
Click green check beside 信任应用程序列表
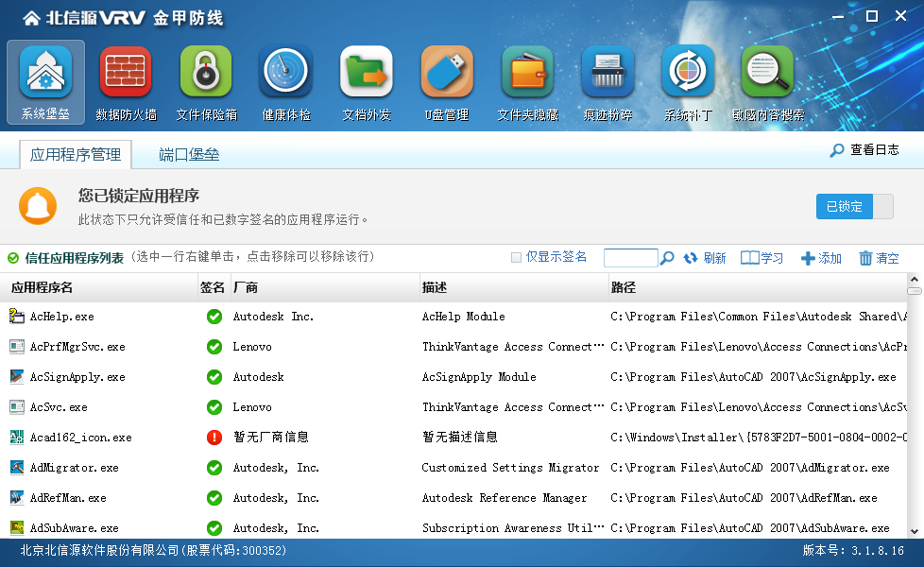click(x=13, y=258)
